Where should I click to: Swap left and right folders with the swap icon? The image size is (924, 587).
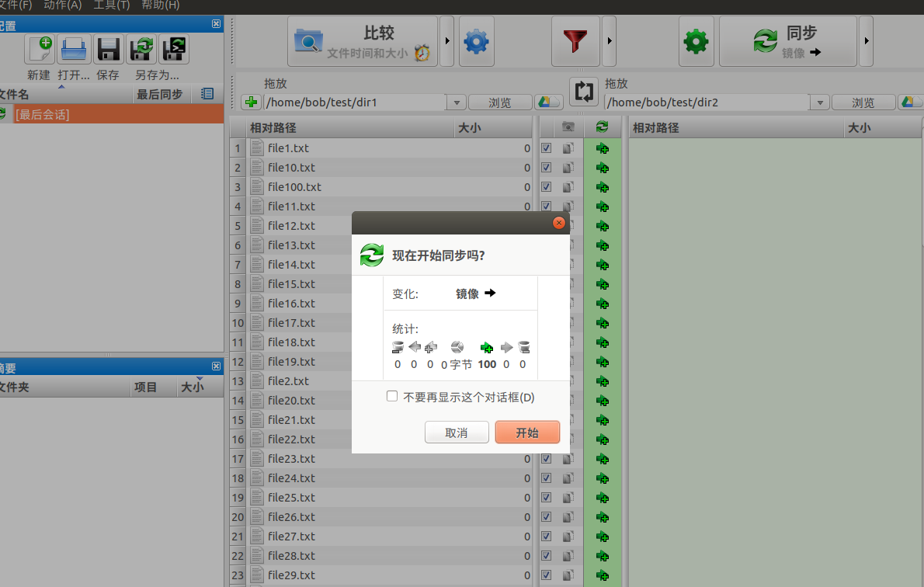click(x=584, y=91)
